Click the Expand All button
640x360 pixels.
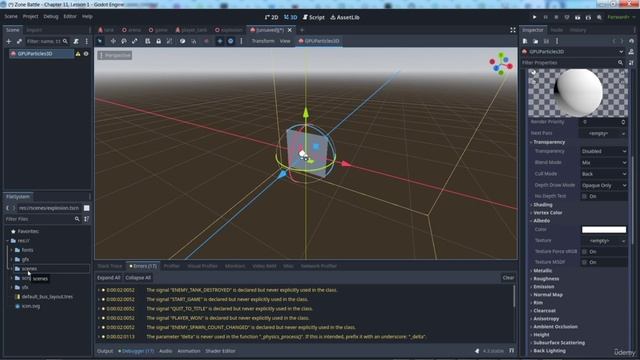pos(109,278)
